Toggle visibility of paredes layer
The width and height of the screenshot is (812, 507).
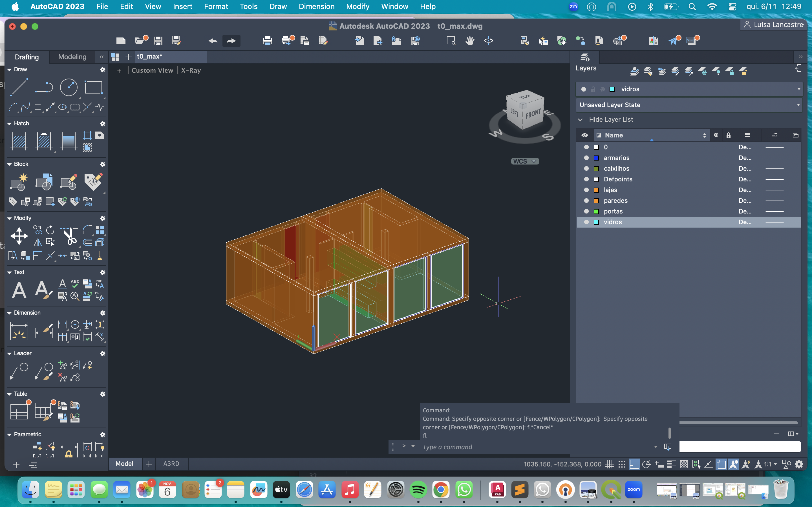click(x=586, y=201)
